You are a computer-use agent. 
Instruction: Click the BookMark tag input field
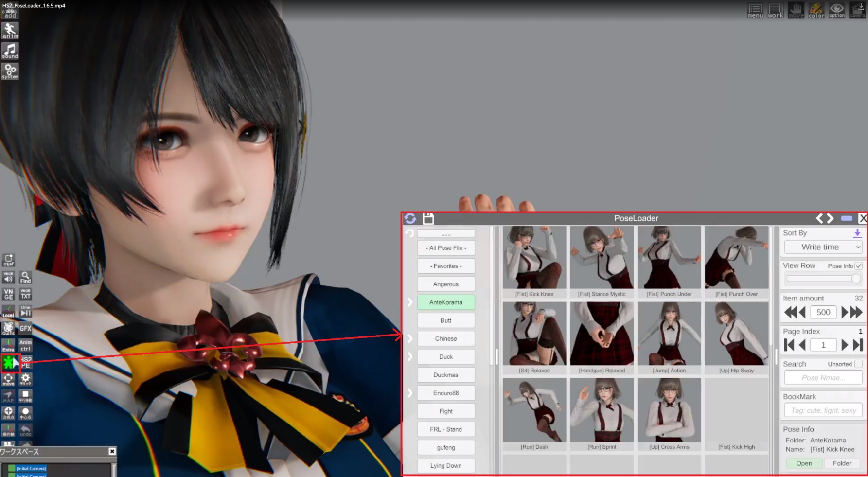tap(823, 410)
